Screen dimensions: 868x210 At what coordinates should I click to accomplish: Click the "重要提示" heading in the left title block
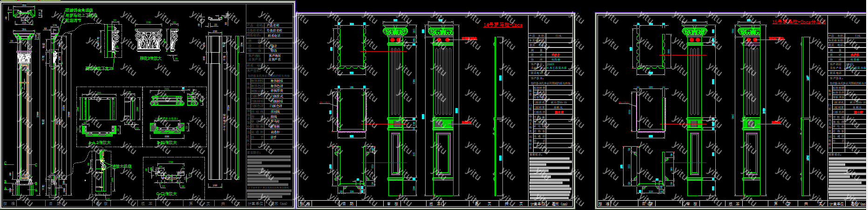tap(254, 152)
